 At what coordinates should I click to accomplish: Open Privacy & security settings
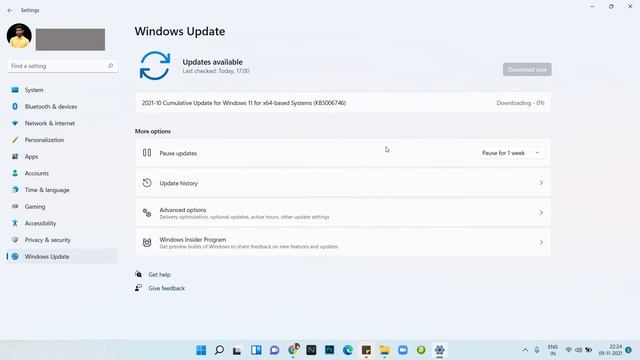tap(62, 240)
